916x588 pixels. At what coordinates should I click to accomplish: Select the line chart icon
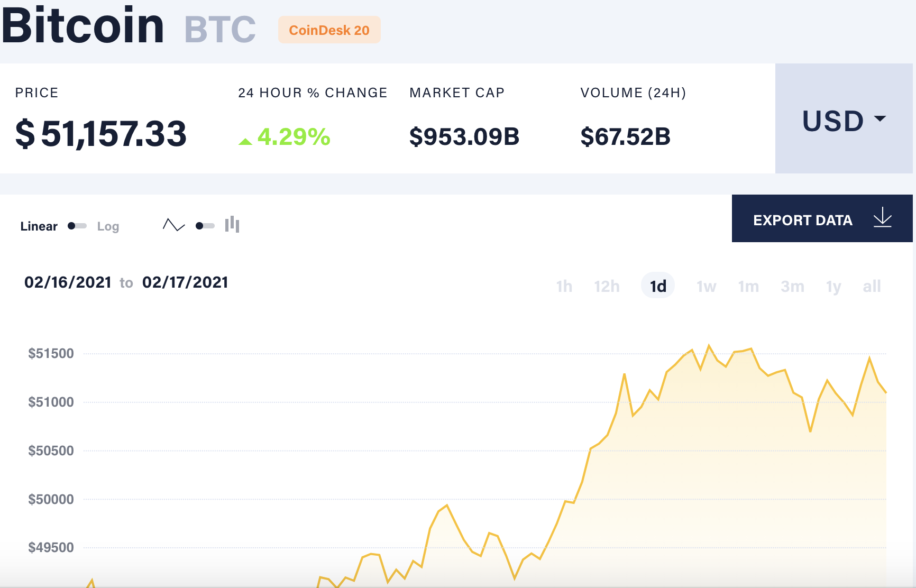point(173,225)
